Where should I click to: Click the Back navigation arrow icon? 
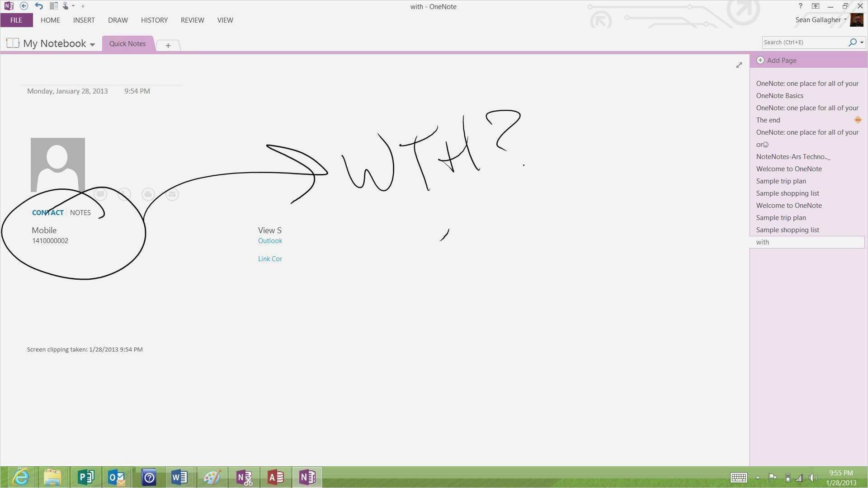[23, 6]
